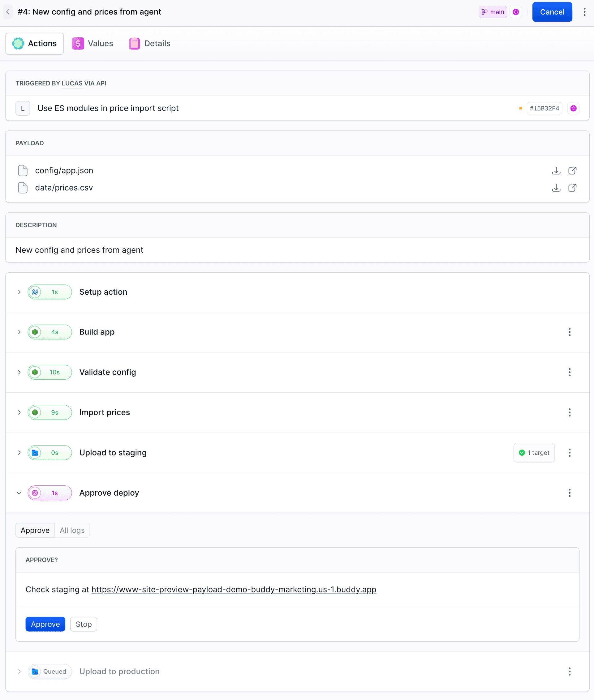This screenshot has width=594, height=700.
Task: Open the main branch badge
Action: [x=493, y=12]
